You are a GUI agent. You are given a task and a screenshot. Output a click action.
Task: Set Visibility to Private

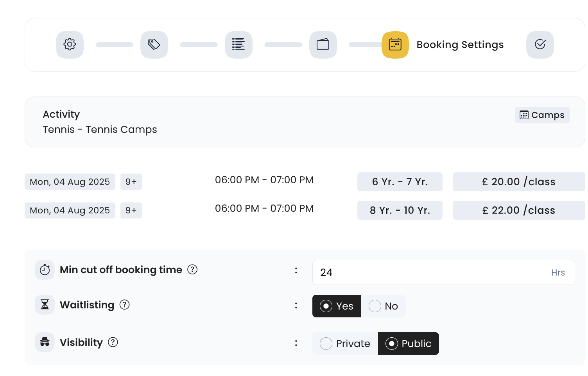coord(345,344)
